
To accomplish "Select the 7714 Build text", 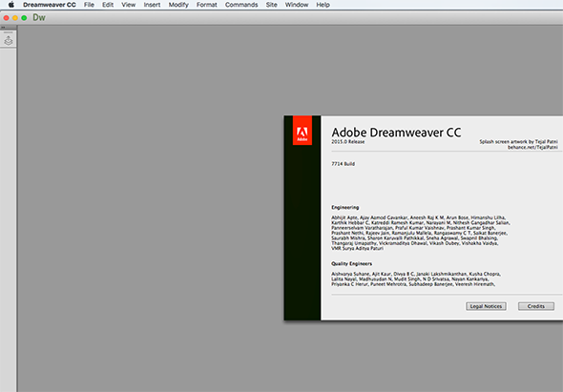I will 344,164.
